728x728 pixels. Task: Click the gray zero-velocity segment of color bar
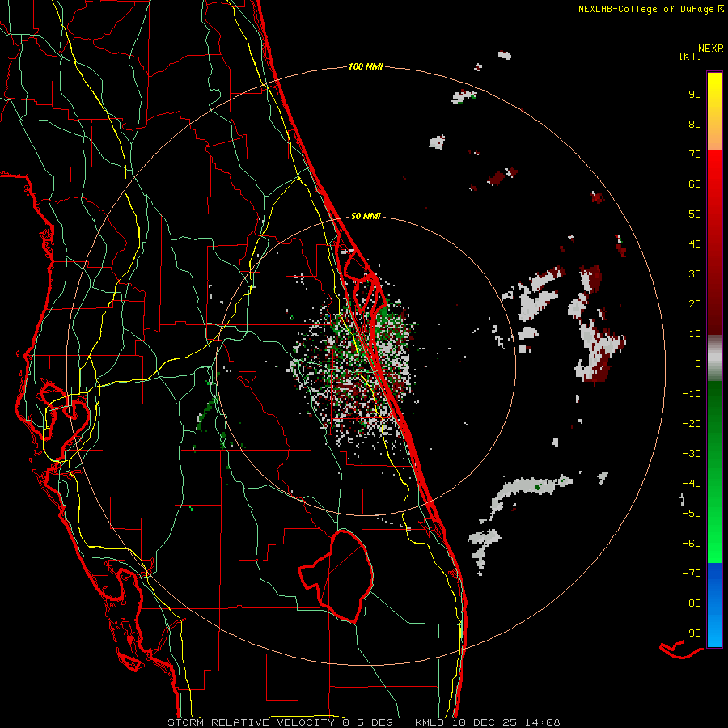point(714,358)
